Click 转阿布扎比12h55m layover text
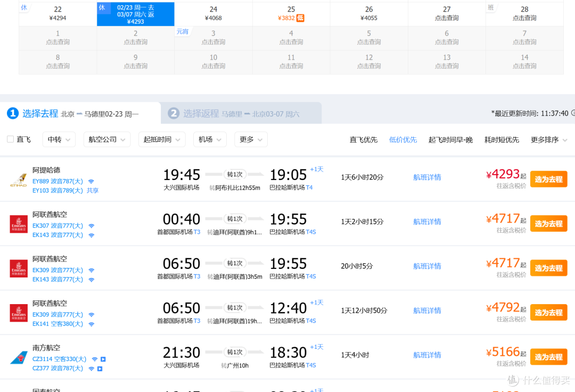Screen dimensions: 575x392 pos(235,188)
